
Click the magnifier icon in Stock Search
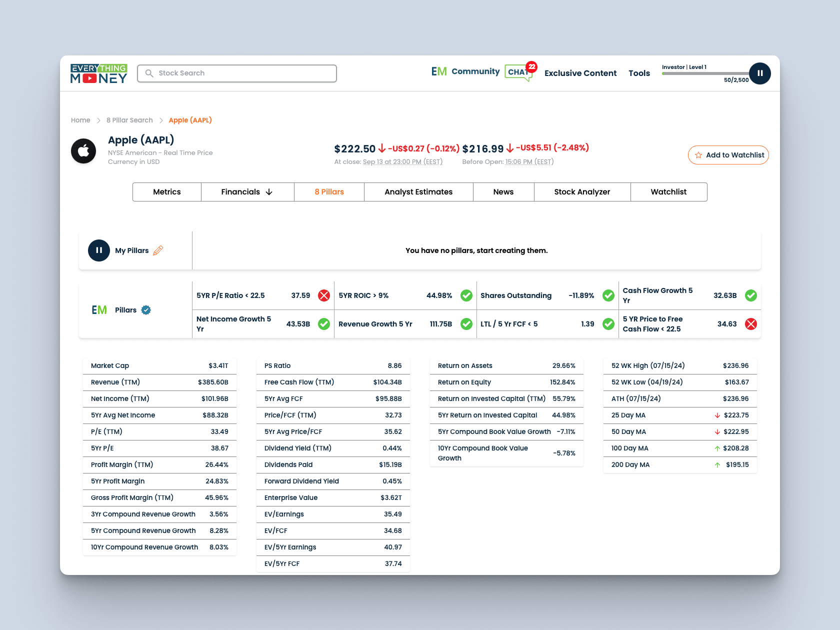pos(149,73)
